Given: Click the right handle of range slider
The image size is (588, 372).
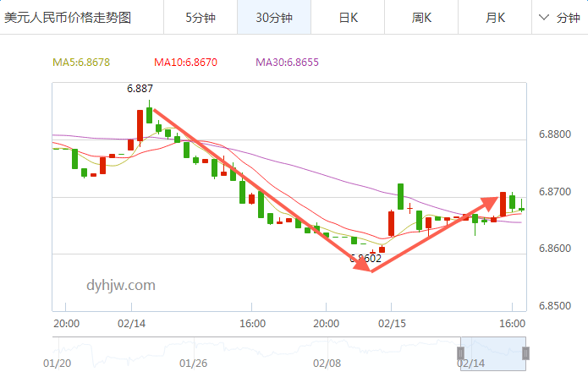Looking at the screenshot, I should (x=525, y=353).
